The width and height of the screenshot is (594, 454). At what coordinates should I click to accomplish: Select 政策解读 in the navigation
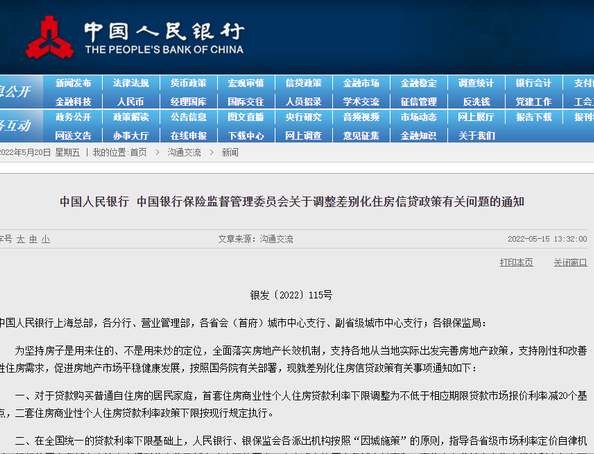[x=131, y=117]
